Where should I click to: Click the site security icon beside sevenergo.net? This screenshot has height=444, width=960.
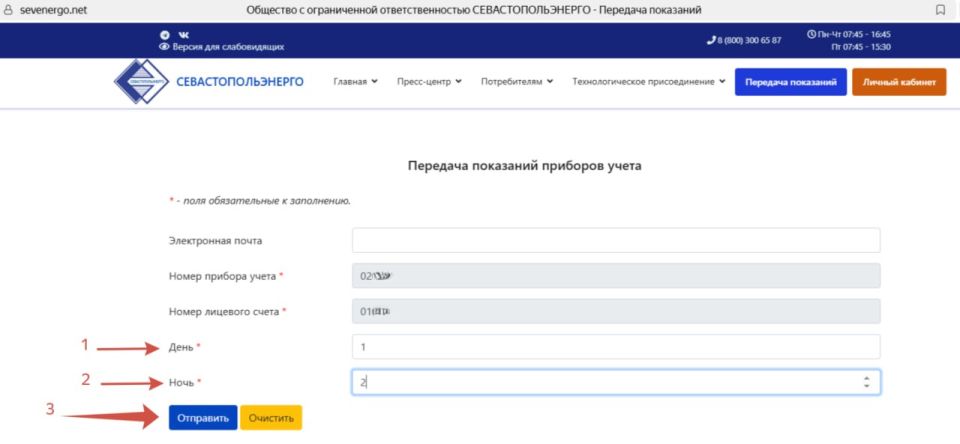[9, 10]
